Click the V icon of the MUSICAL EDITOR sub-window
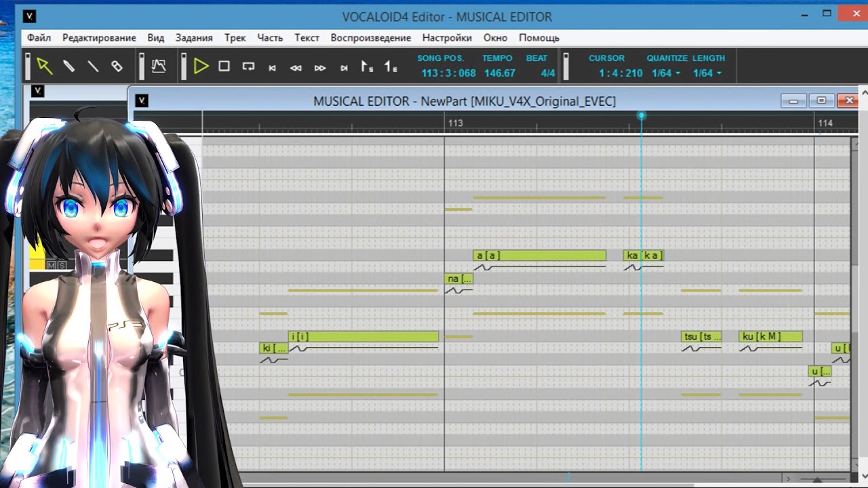The height and width of the screenshot is (488, 868). pyautogui.click(x=141, y=100)
